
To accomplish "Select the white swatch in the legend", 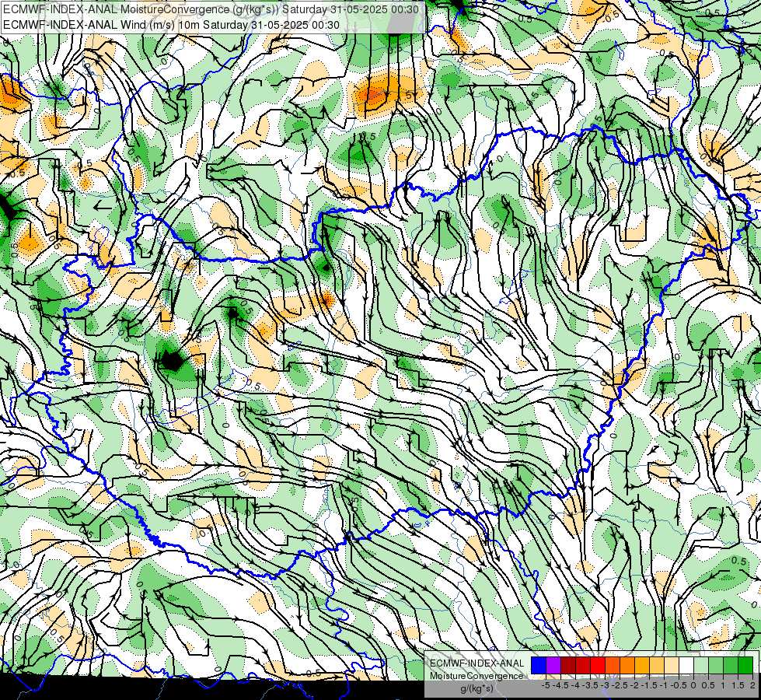I will [x=686, y=666].
